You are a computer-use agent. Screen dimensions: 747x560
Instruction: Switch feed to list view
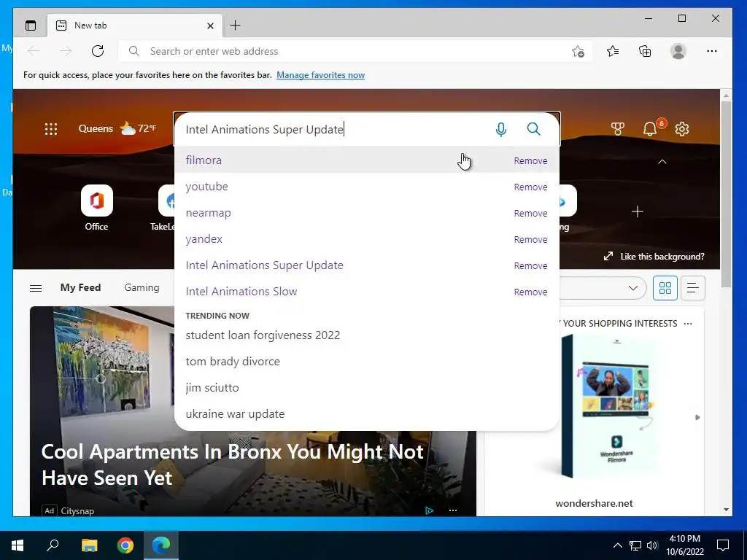point(693,287)
